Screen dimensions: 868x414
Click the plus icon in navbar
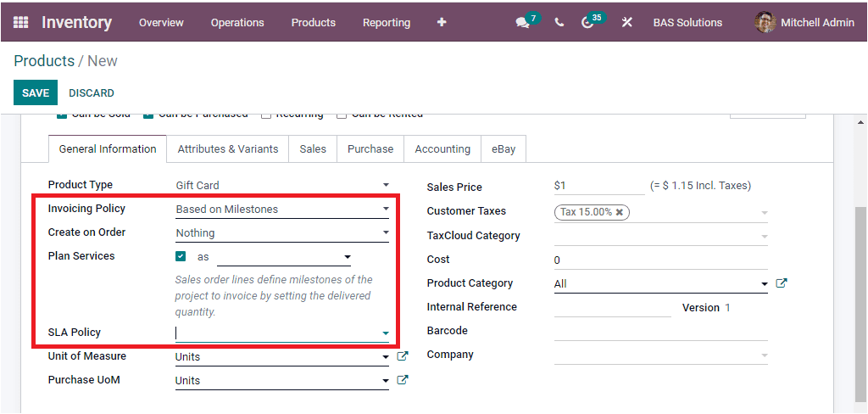442,23
